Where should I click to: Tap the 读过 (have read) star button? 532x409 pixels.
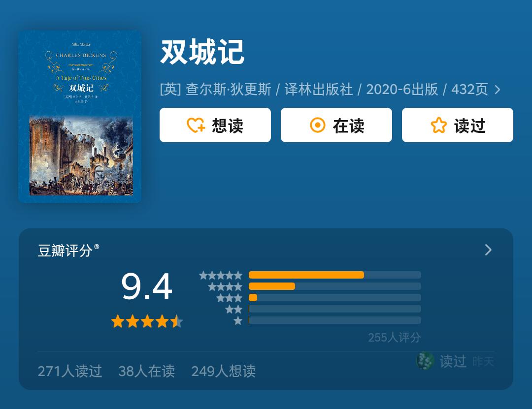[457, 125]
